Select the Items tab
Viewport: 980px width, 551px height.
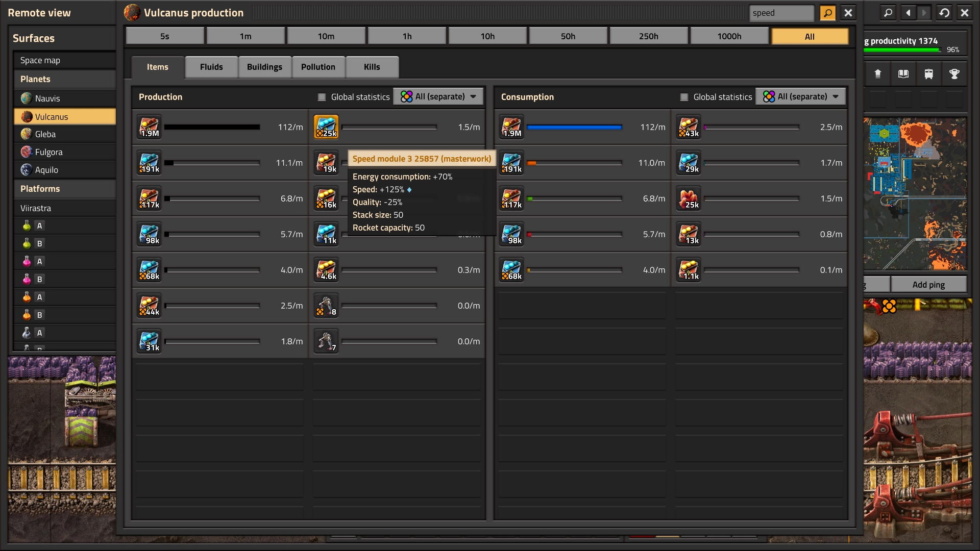(x=157, y=67)
